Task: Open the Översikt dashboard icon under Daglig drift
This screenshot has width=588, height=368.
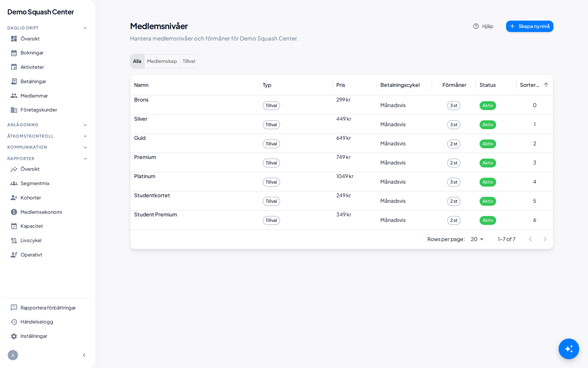Action: point(14,39)
